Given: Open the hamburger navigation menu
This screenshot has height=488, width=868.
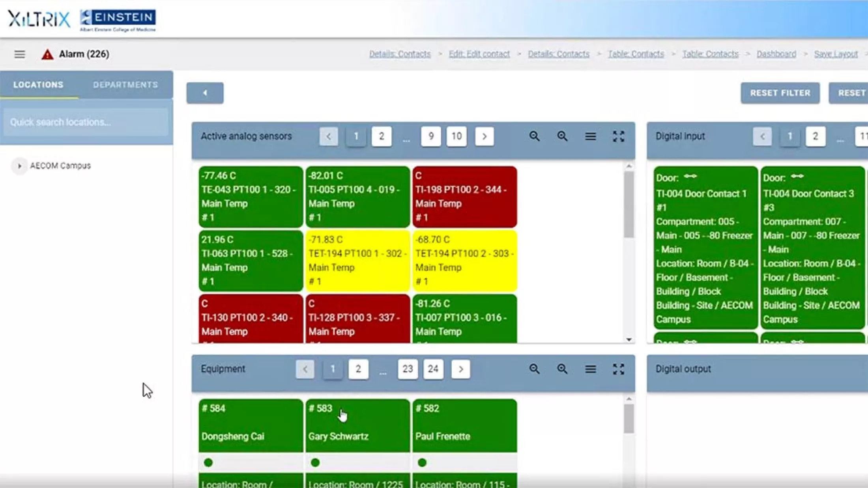Looking at the screenshot, I should coord(19,54).
